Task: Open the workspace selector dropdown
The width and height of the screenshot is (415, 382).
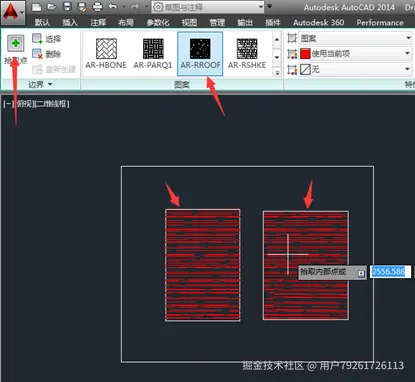Action: pyautogui.click(x=208, y=7)
